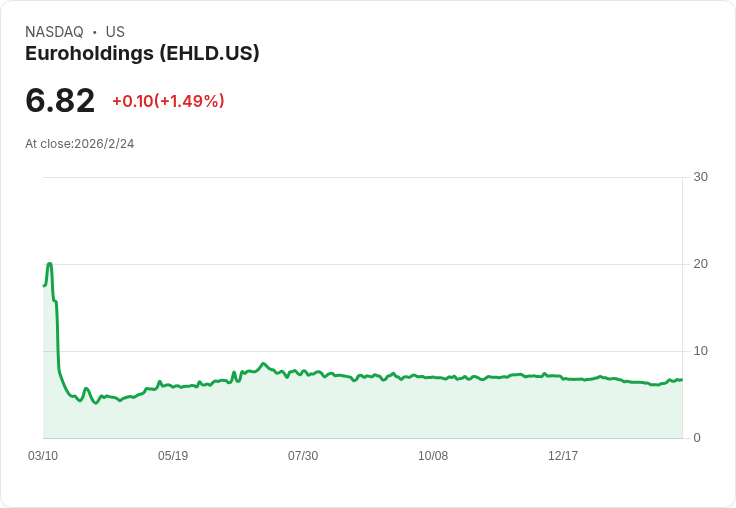Click the 20 value on the y-axis
This screenshot has height=508, width=736.
pyautogui.click(x=700, y=264)
